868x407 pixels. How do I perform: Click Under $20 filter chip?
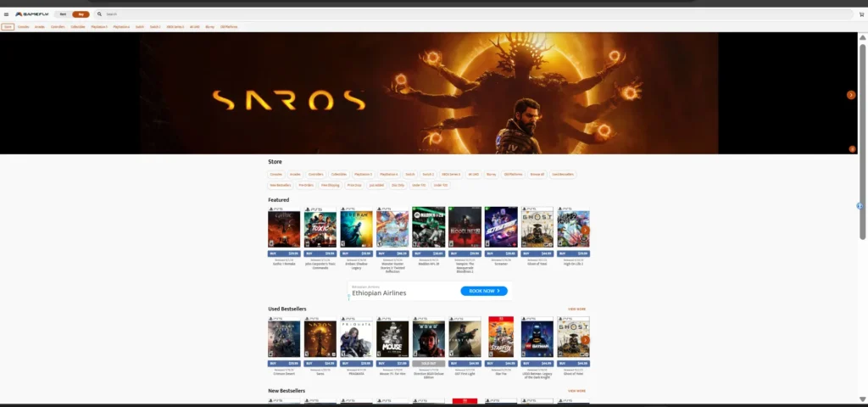441,186
